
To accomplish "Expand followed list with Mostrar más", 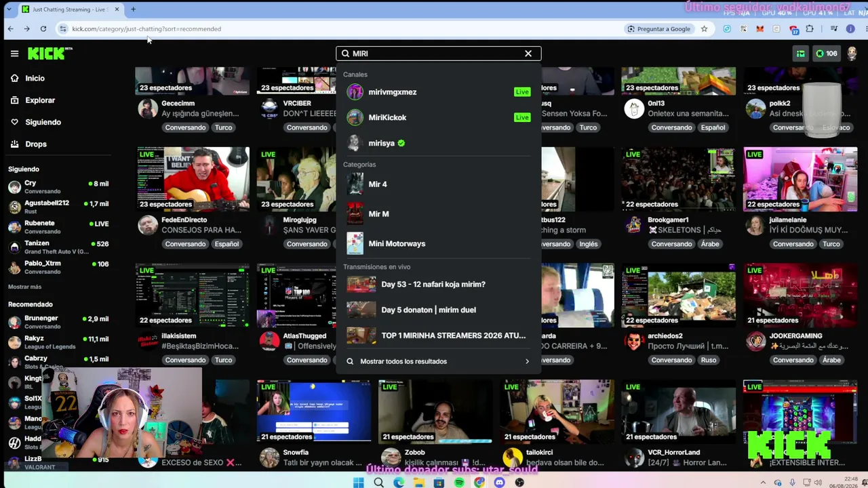I will [x=25, y=287].
